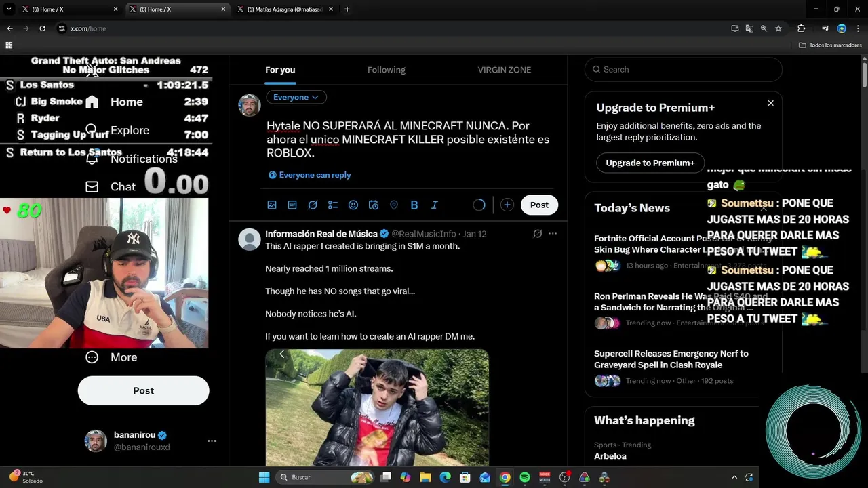The image size is (868, 488).
Task: Change the Everyone can reply setting
Action: [310, 175]
